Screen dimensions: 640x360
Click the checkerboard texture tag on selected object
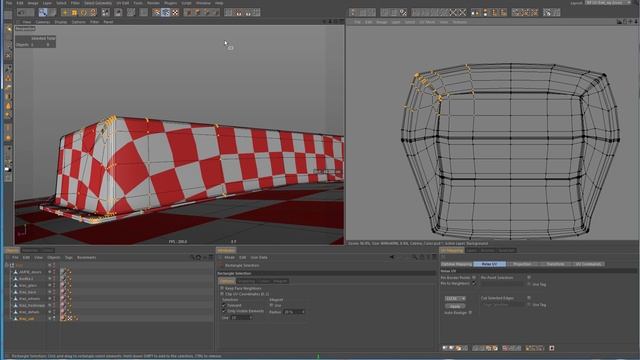pyautogui.click(x=70, y=318)
